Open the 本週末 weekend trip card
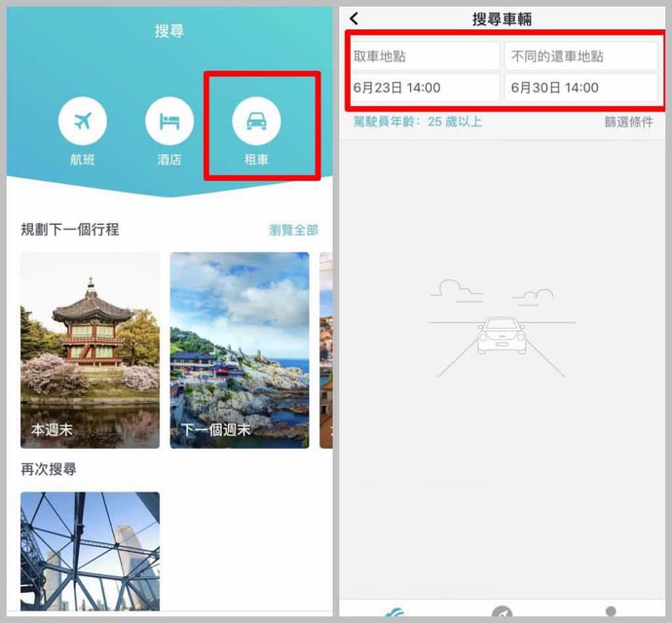 (91, 349)
